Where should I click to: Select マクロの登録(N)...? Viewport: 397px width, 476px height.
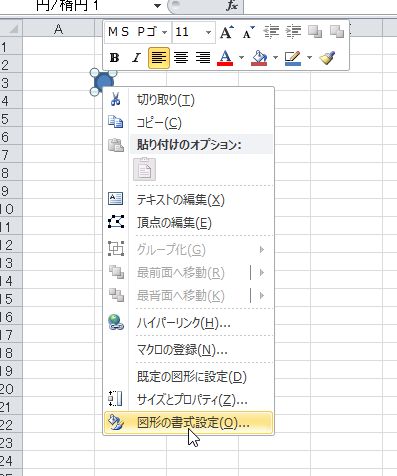pyautogui.click(x=189, y=350)
